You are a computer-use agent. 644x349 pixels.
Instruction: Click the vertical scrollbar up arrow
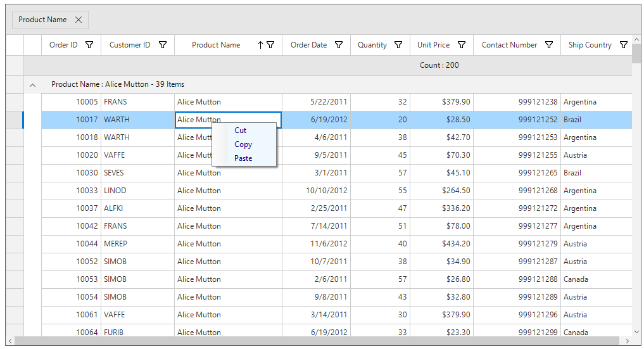coord(636,39)
